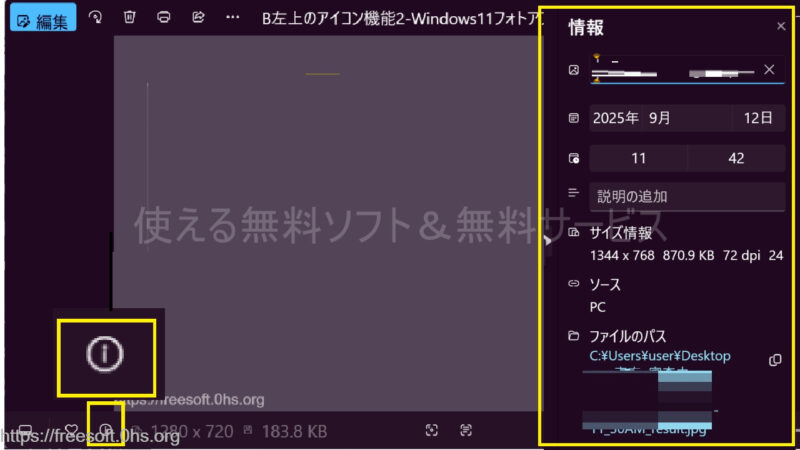Click the file name input field

point(670,70)
